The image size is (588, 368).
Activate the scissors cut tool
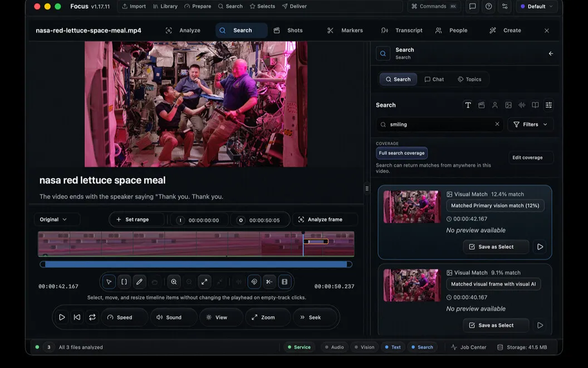(x=269, y=282)
